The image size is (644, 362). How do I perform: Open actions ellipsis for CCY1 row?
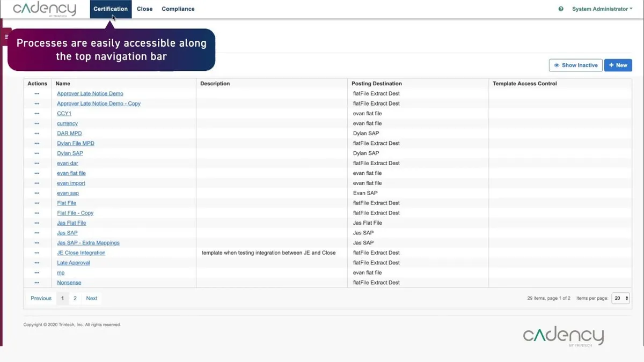point(37,114)
